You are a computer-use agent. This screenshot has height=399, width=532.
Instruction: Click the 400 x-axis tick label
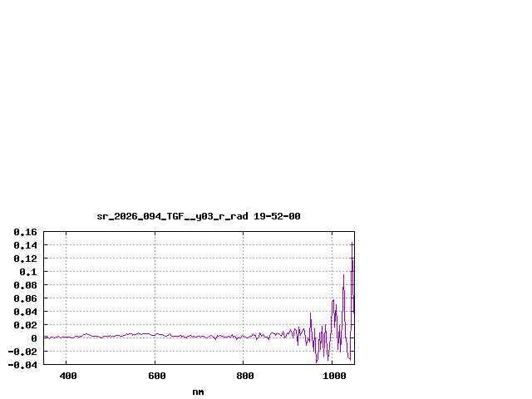67,376
